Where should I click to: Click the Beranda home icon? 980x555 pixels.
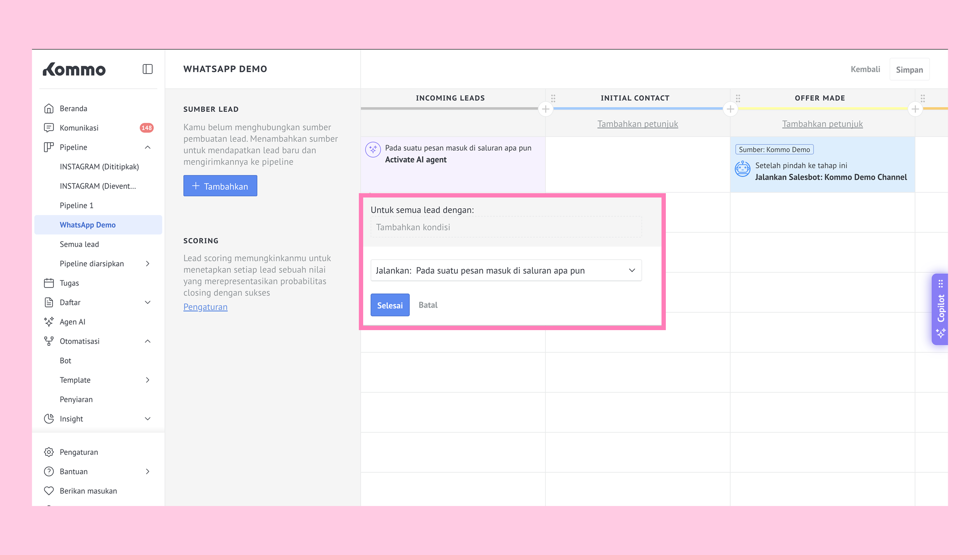point(49,108)
